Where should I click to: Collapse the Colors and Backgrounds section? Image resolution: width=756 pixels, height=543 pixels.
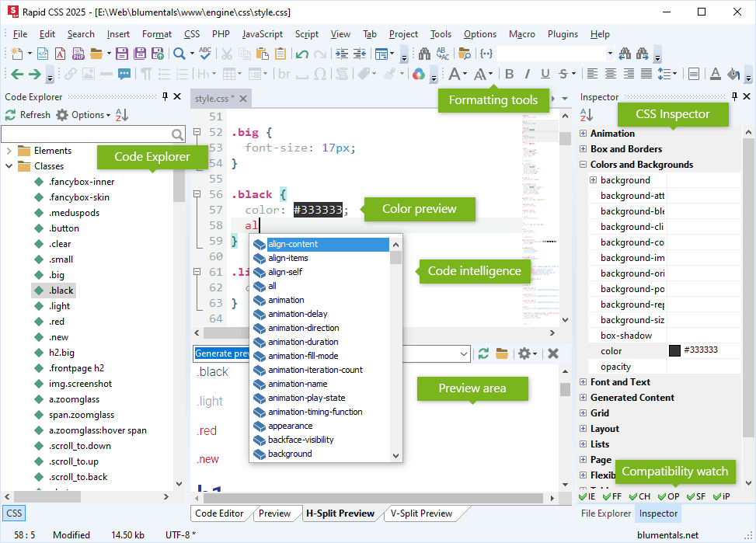coord(584,164)
